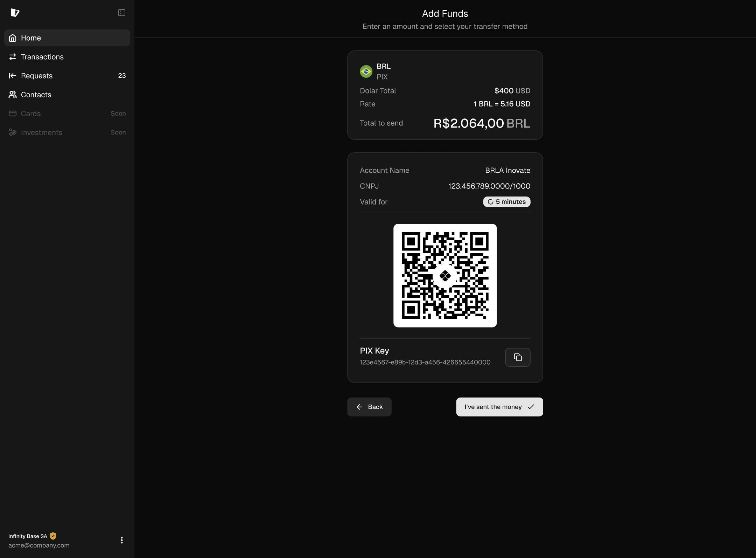Click the Requests arrow icon

[13, 76]
